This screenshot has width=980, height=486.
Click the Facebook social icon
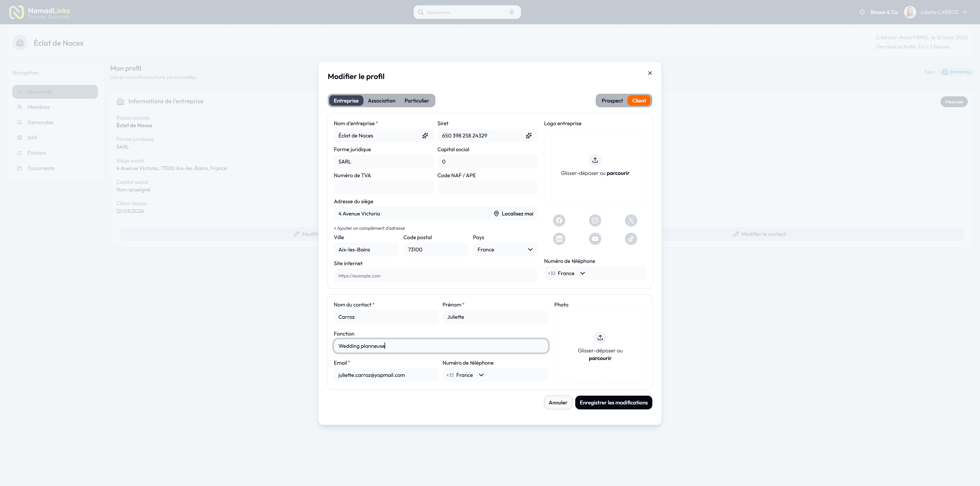click(559, 220)
